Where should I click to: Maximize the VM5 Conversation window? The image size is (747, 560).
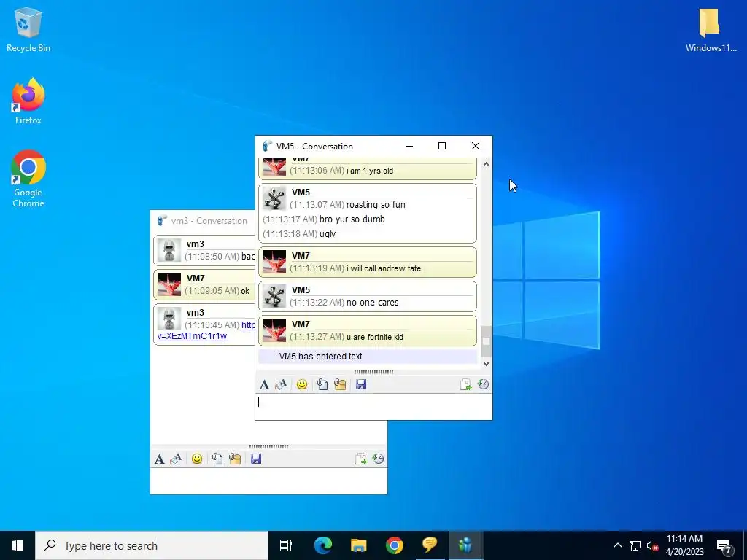[442, 146]
